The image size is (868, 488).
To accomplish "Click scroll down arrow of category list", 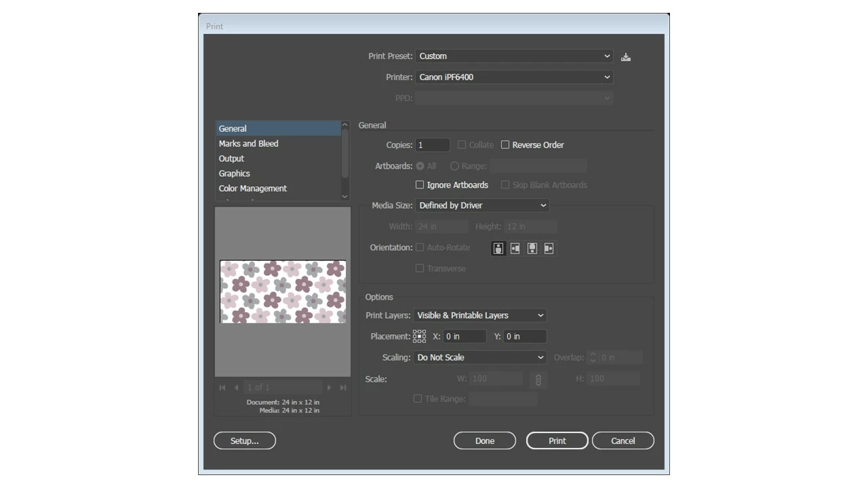I will (x=345, y=196).
